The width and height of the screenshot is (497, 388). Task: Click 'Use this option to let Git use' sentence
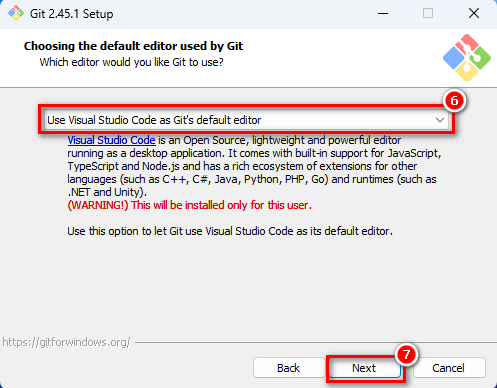pos(230,231)
